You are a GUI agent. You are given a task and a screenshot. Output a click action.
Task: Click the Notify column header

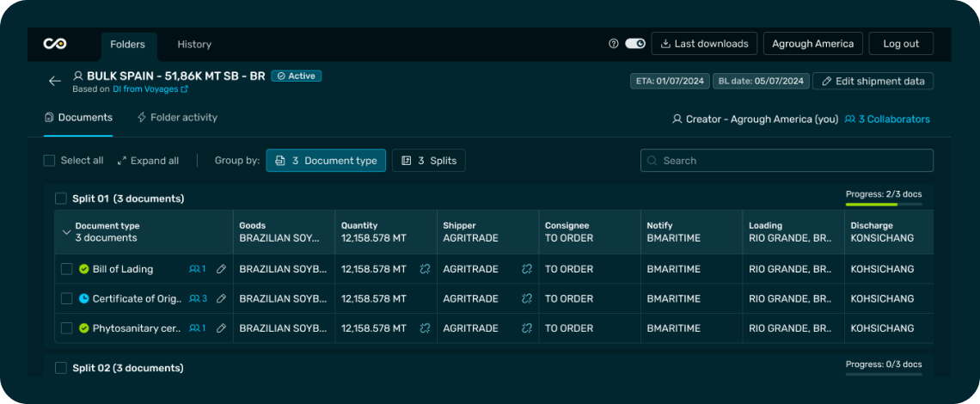[691, 232]
